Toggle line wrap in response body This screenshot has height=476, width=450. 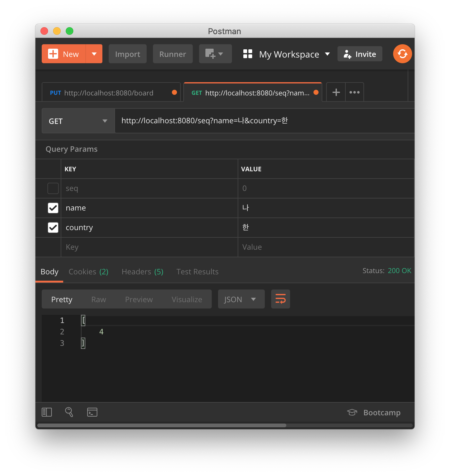281,299
